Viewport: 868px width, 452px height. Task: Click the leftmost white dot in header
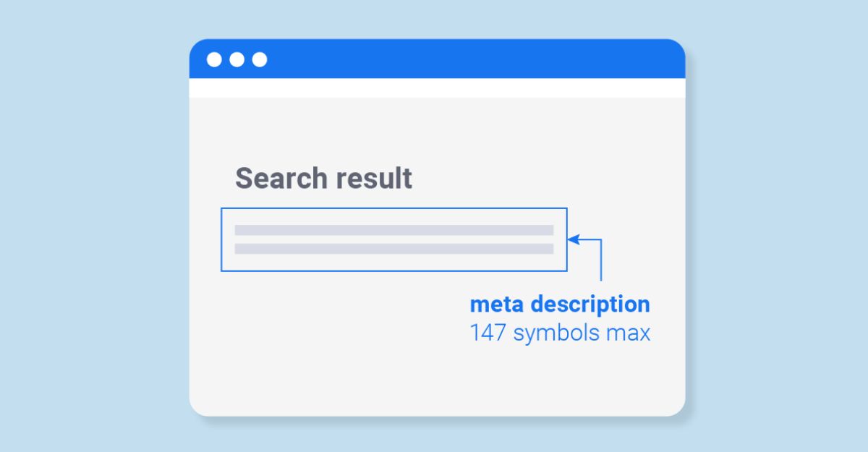214,59
